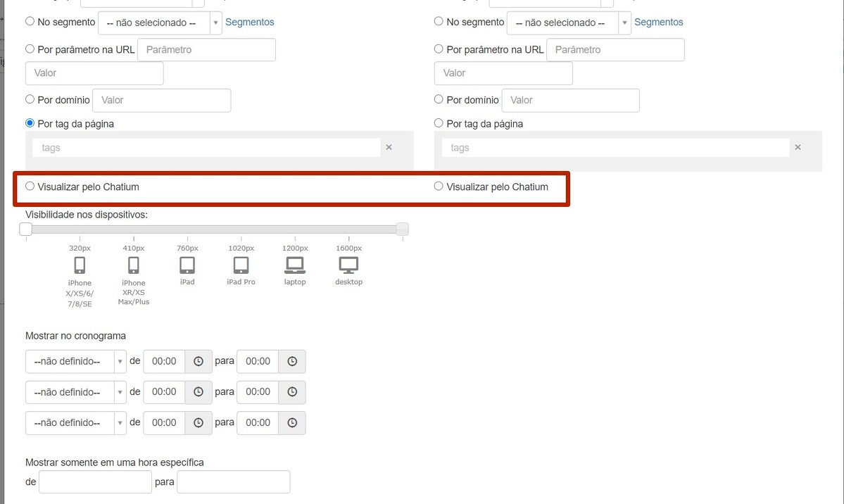
Task: Open the left 'Segmentos' link
Action: coord(249,23)
